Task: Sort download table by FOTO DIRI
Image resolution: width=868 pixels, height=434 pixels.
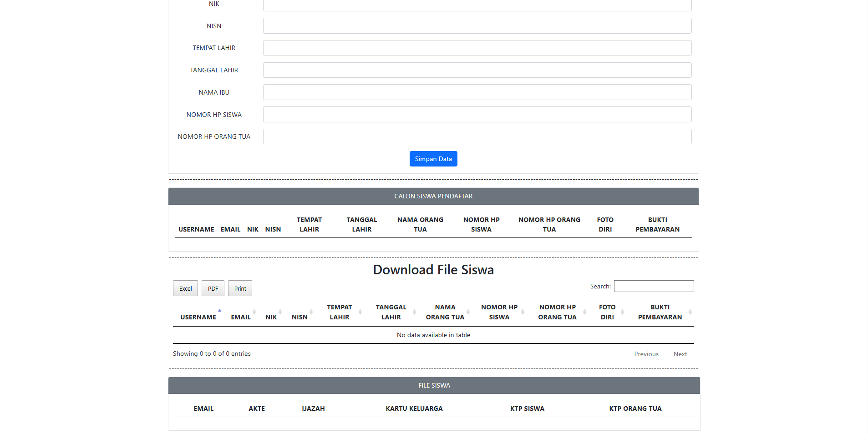Action: pos(607,312)
